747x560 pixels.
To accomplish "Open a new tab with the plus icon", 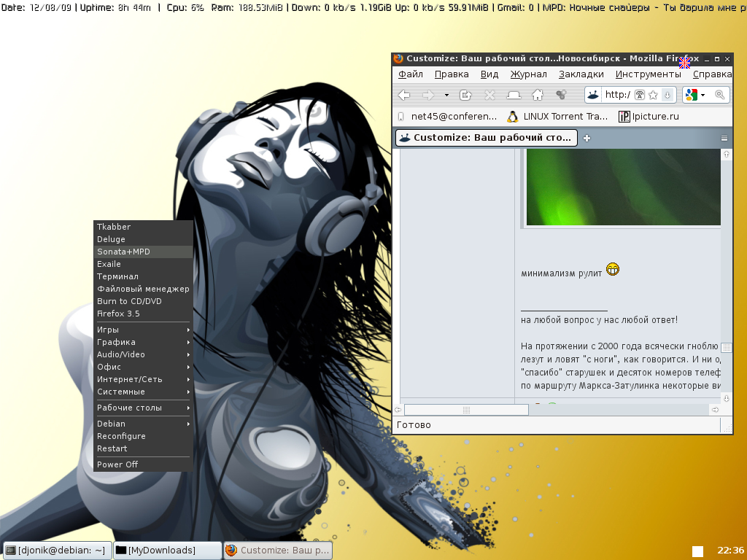I will point(587,138).
